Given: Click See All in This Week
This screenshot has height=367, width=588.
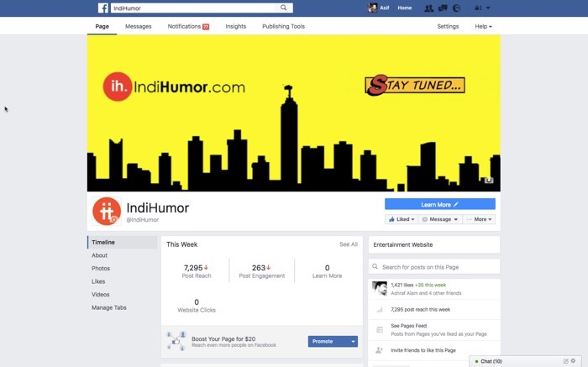Looking at the screenshot, I should click(349, 244).
